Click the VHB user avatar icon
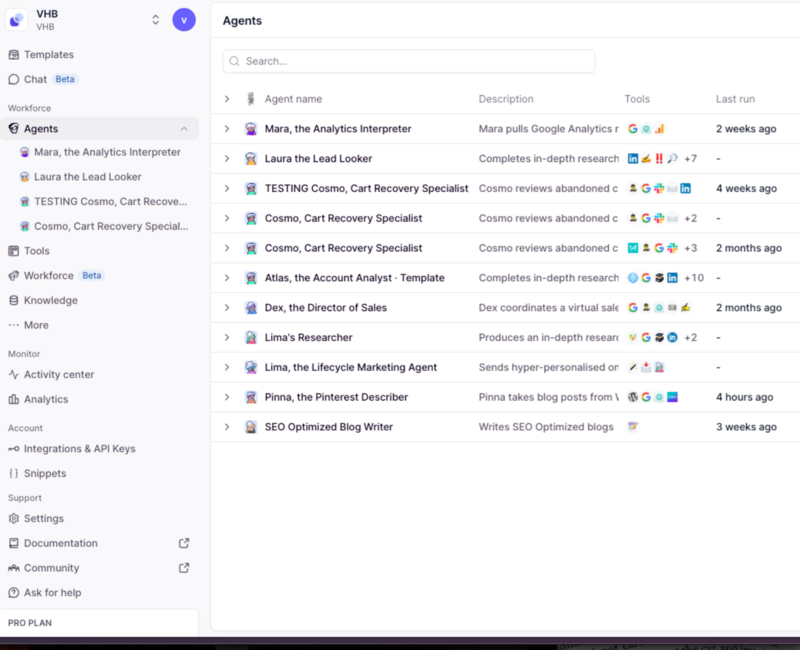Screen dimensions: 800x650 pyautogui.click(x=184, y=20)
